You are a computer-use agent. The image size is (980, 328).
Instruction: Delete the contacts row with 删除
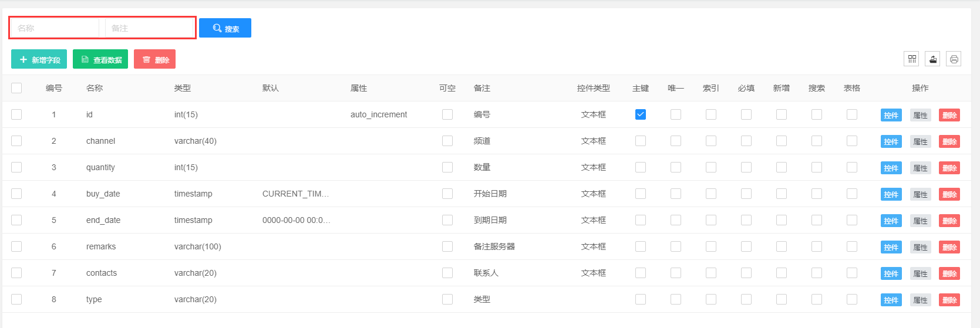(949, 273)
